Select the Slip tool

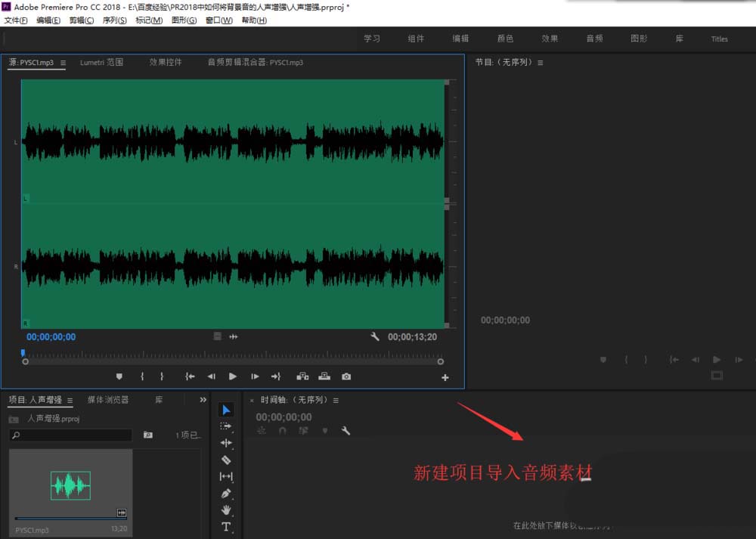tap(226, 476)
